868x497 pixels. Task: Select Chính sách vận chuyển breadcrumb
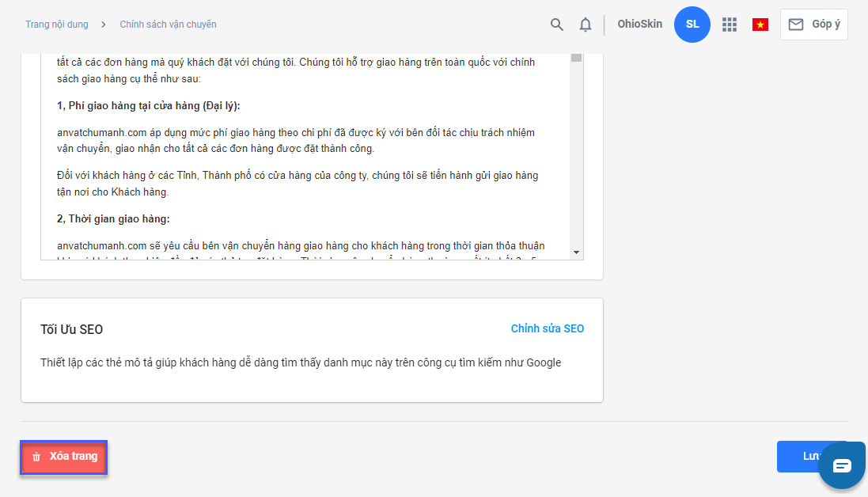(168, 25)
